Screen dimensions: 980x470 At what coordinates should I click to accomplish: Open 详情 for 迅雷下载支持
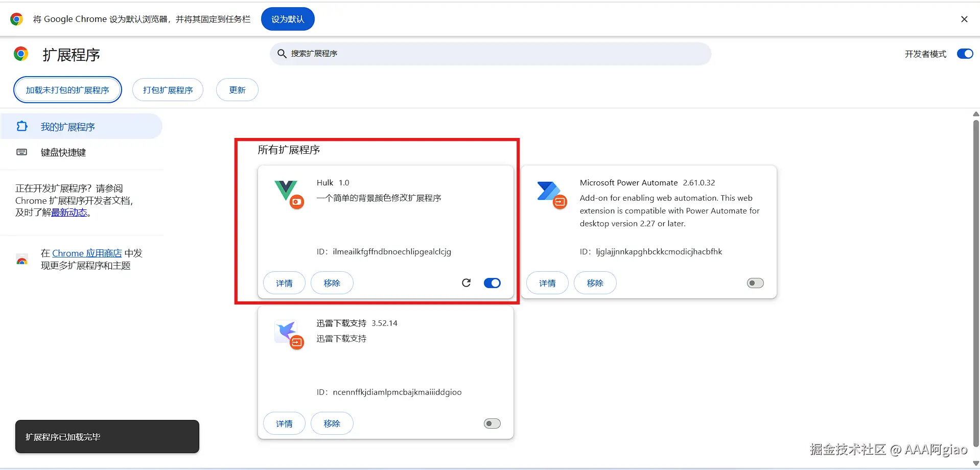(284, 424)
